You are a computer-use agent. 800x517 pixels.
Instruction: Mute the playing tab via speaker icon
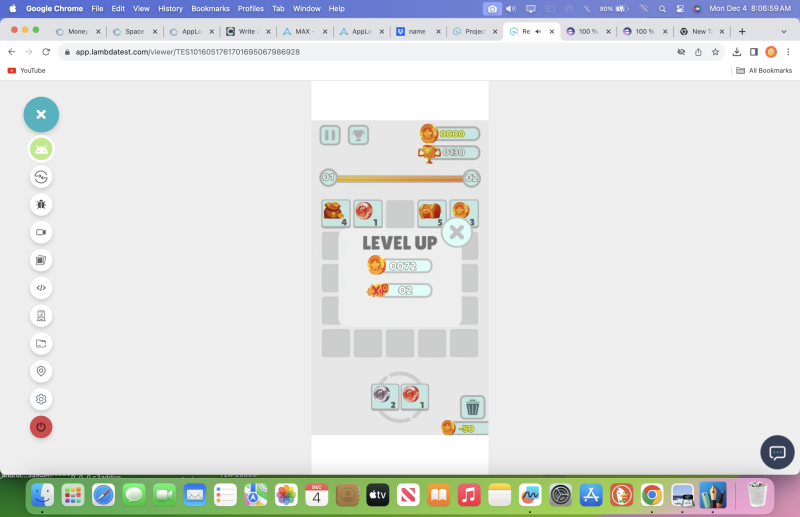538,32
